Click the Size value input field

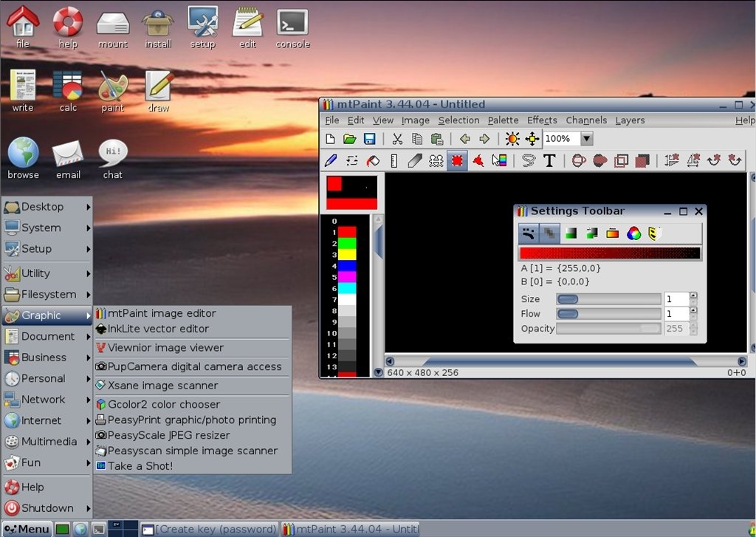tap(676, 299)
